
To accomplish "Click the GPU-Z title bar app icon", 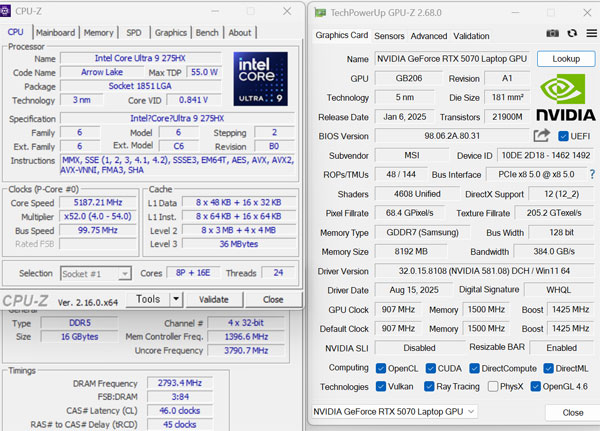I will [x=320, y=13].
